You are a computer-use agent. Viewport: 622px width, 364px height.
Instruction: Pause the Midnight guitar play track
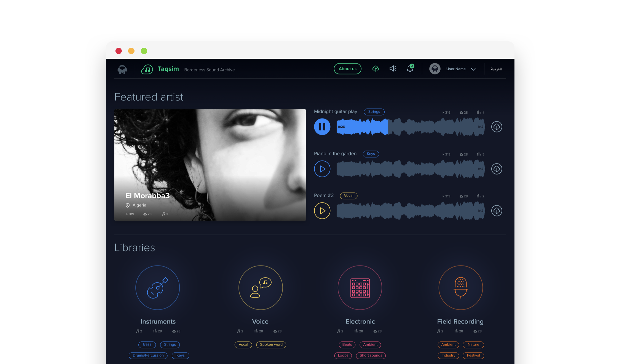tap(322, 127)
